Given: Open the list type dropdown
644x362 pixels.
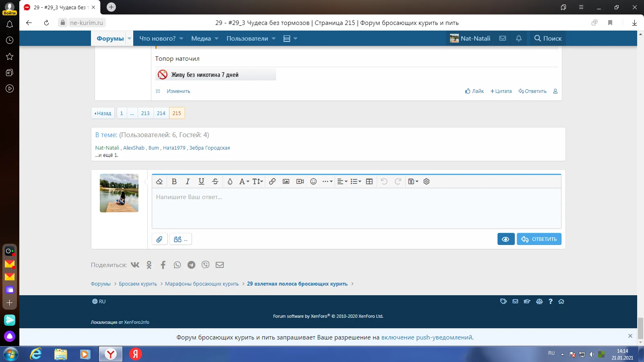Looking at the screenshot, I should click(356, 181).
